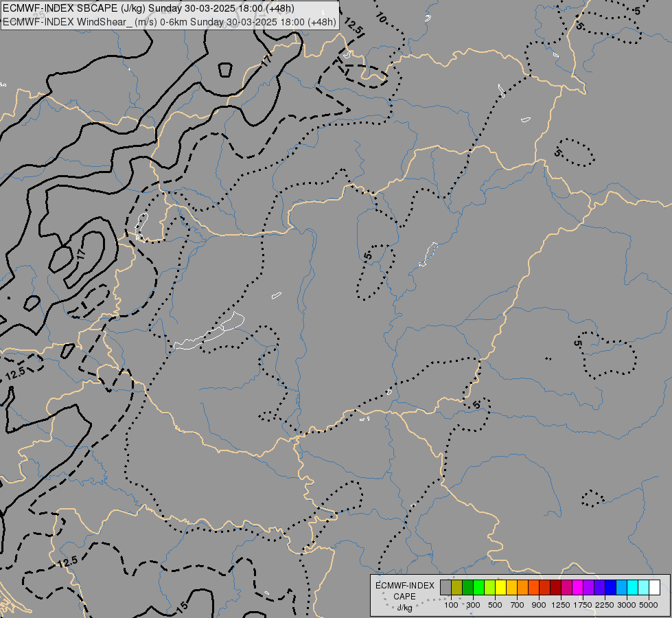Click the 500 value on the legend
Image resolution: width=672 pixels, height=618 pixels.
495,605
